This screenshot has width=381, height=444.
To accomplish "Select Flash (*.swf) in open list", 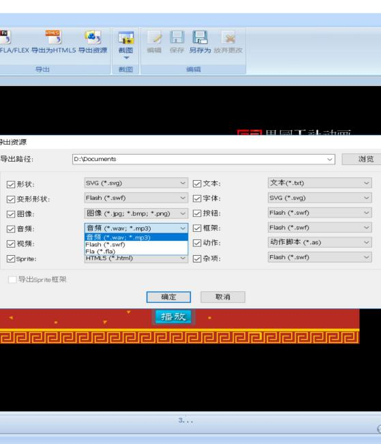I will pos(136,244).
